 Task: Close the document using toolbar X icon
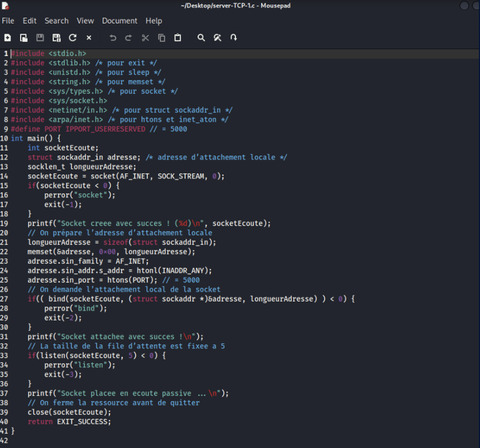(89, 38)
